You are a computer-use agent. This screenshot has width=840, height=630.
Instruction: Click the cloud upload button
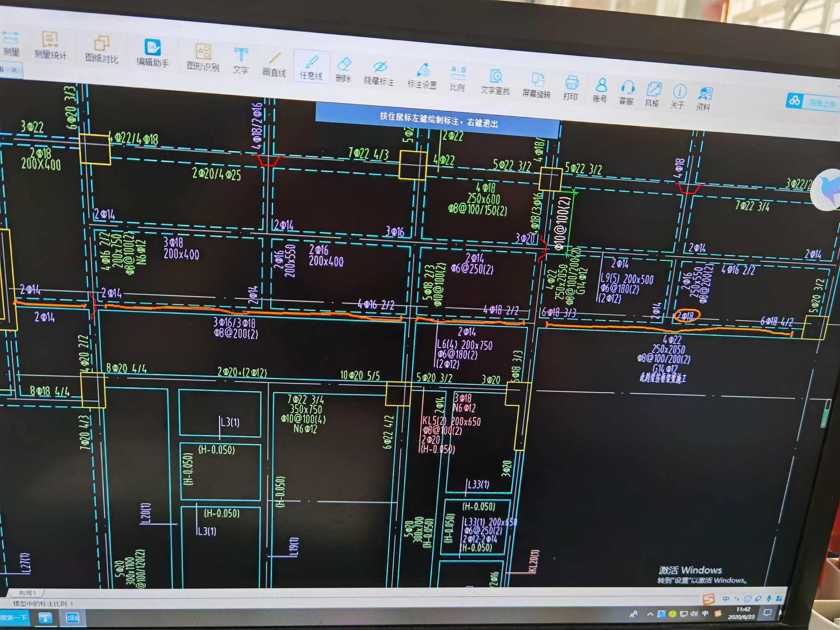click(812, 102)
